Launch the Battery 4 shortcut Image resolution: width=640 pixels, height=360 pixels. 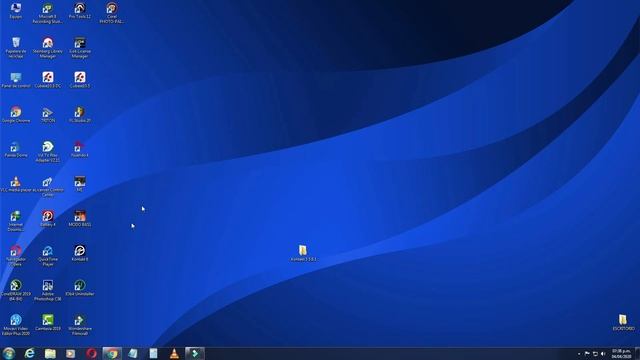coord(47,219)
